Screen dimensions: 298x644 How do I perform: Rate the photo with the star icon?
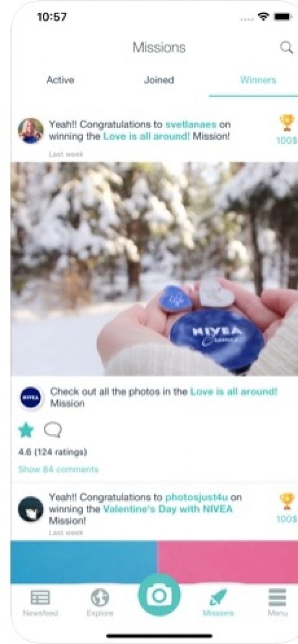point(26,430)
